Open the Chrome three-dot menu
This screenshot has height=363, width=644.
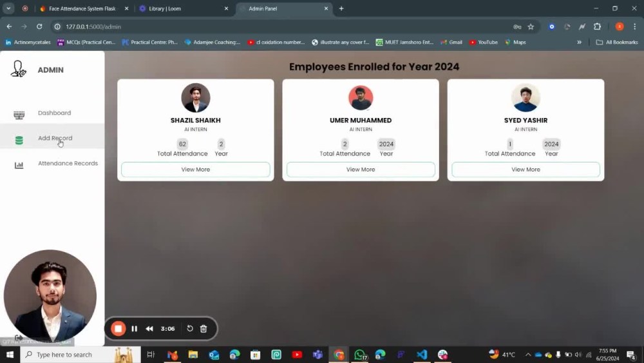(x=634, y=26)
